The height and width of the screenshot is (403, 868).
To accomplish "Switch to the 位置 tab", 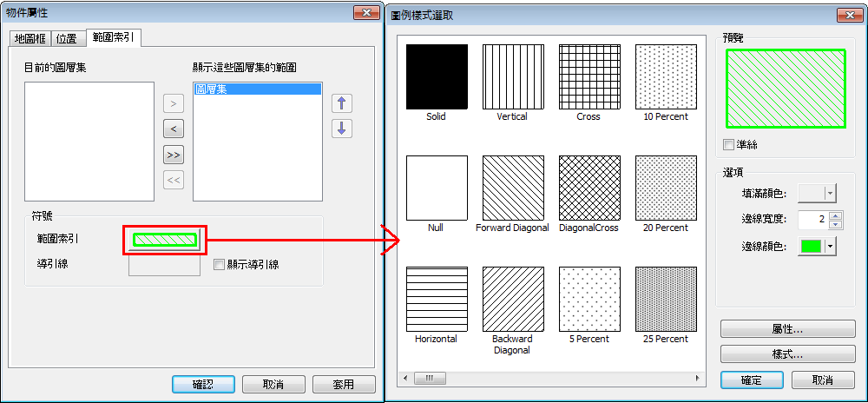I will coord(69,40).
